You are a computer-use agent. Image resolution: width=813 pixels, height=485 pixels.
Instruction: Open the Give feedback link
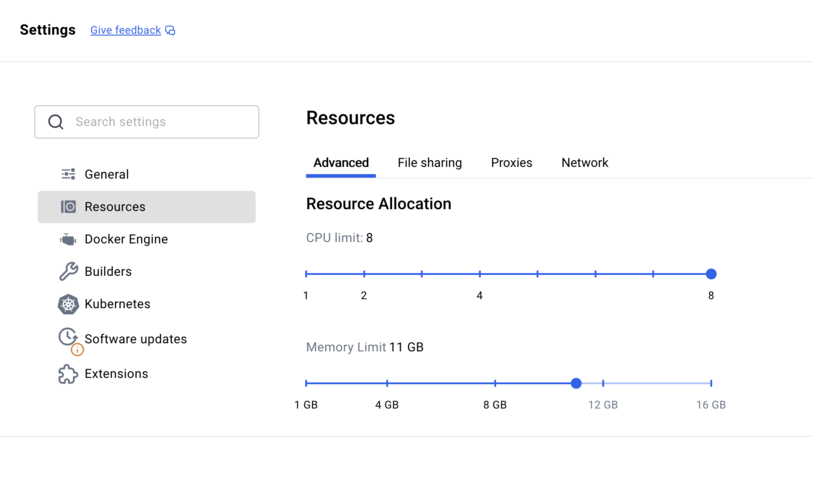125,30
